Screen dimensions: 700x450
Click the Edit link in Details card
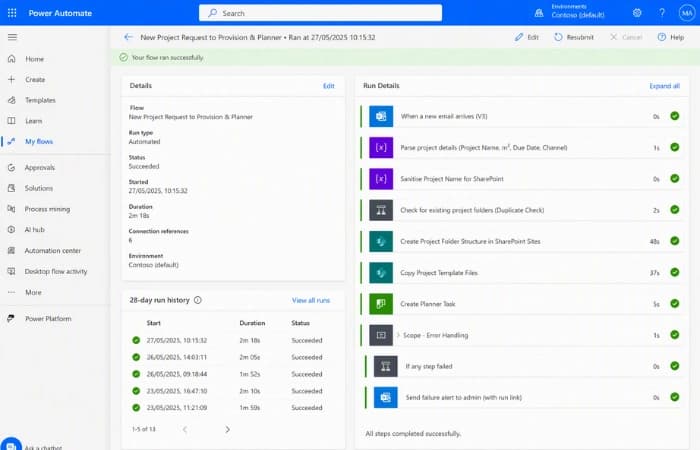[x=329, y=86]
